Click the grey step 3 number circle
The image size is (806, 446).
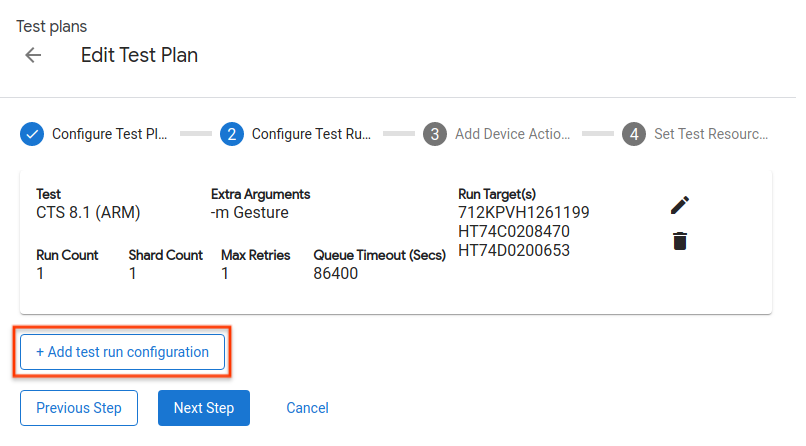434,134
